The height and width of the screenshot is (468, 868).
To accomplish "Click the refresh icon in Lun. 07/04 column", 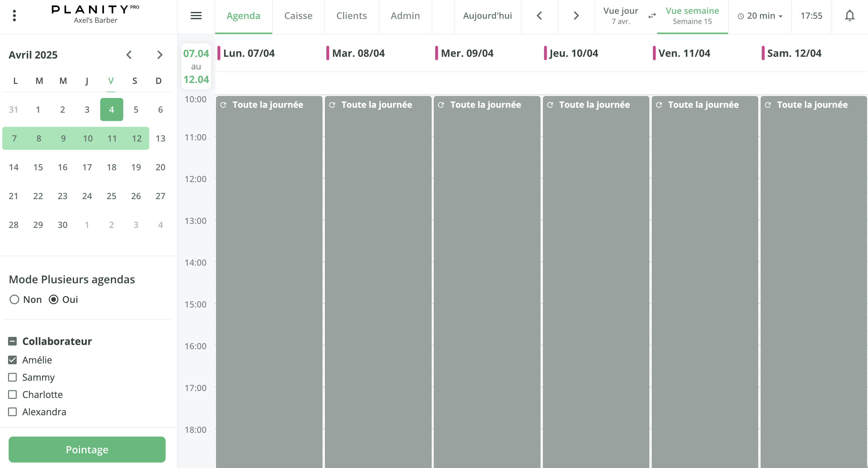I will 224,105.
